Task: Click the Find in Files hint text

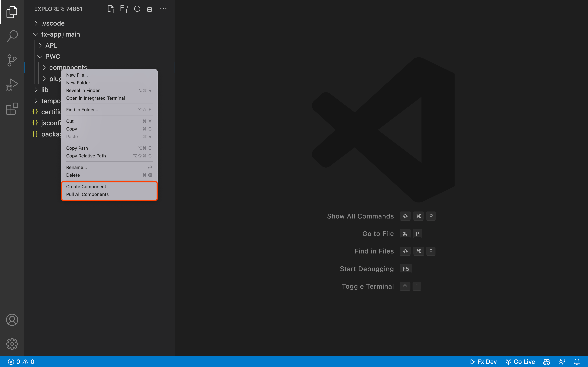Action: (374, 251)
